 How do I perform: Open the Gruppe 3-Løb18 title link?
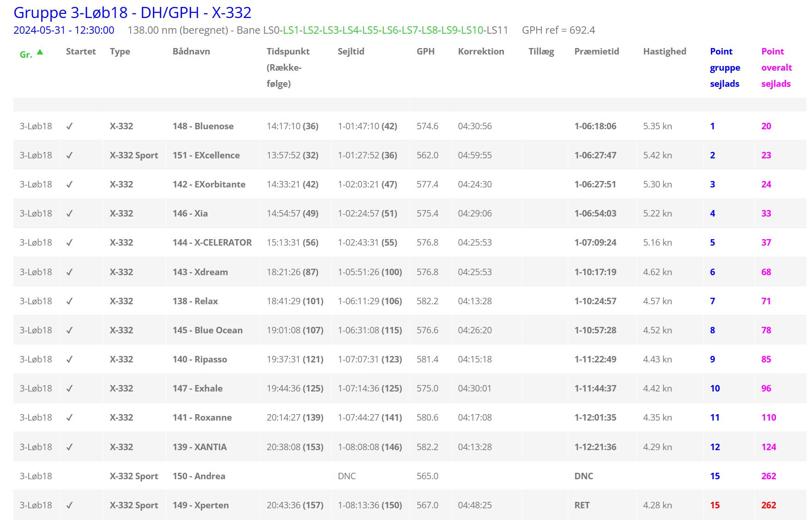point(132,12)
